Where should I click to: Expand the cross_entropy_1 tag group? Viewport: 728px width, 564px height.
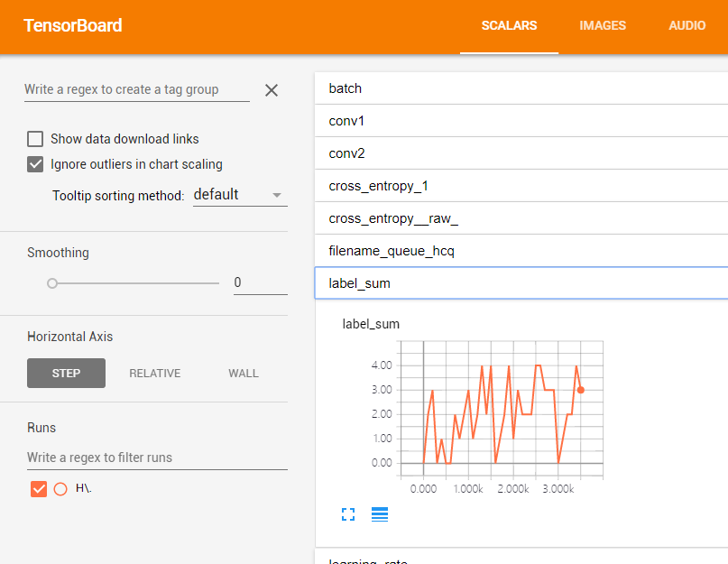pyautogui.click(x=521, y=186)
